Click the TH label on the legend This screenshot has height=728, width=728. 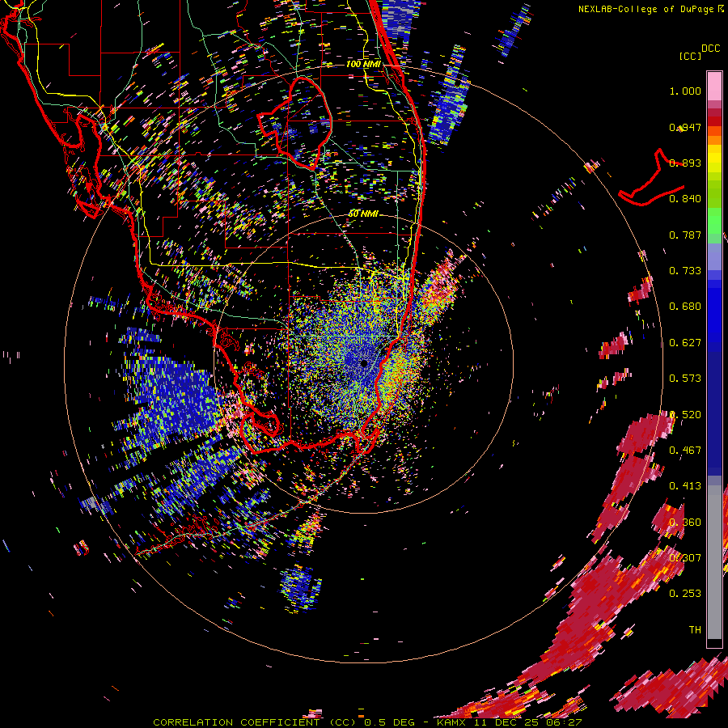pos(695,630)
